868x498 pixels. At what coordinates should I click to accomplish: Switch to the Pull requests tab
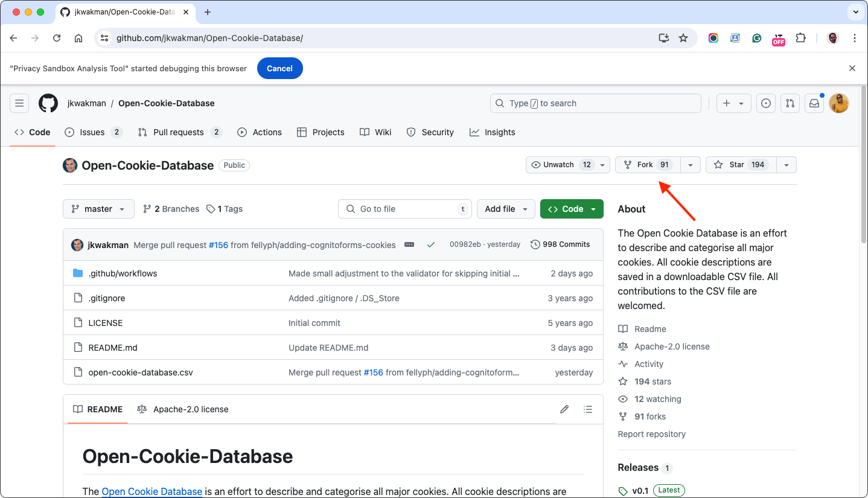[180, 132]
